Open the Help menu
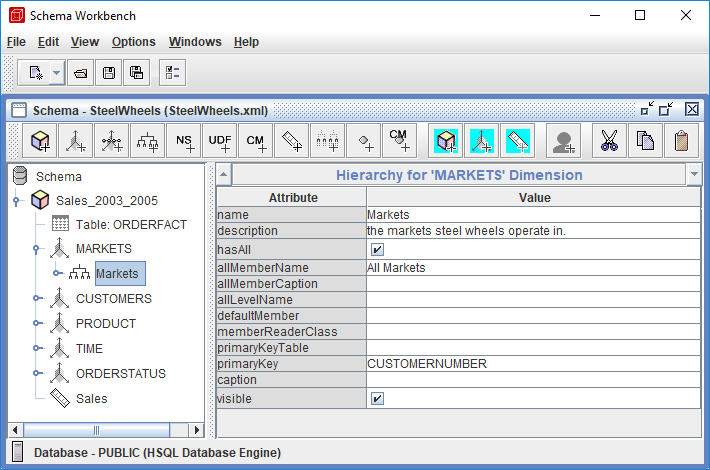 coord(246,42)
